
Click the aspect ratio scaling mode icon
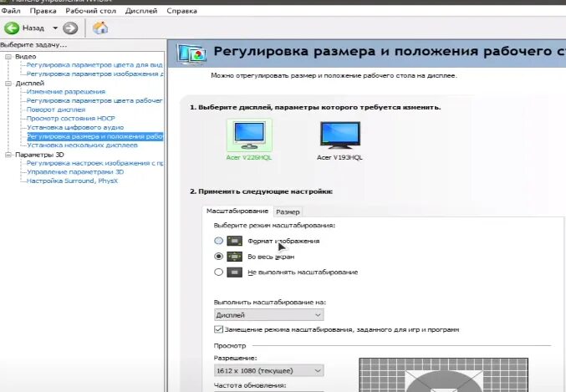[234, 241]
